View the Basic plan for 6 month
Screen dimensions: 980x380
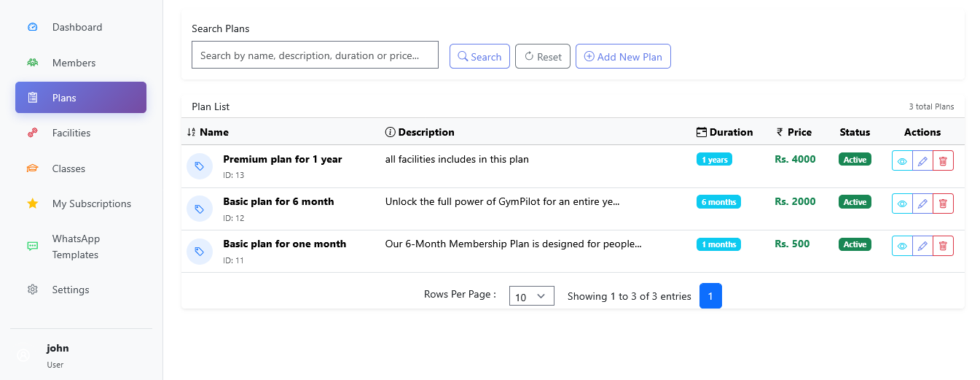tap(902, 203)
